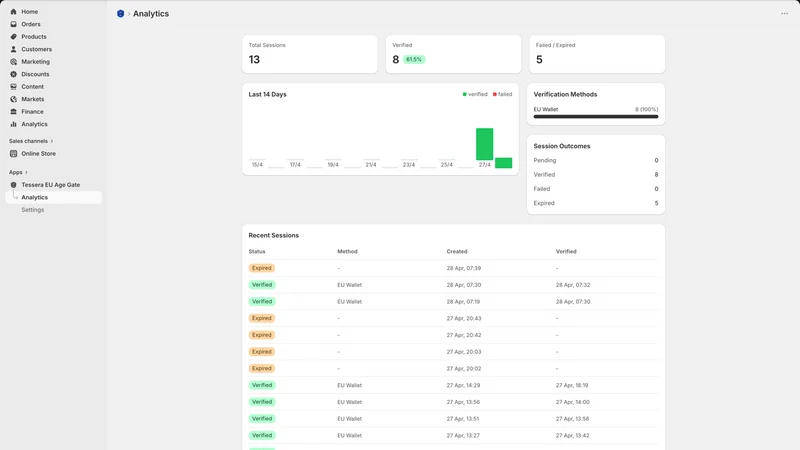Open Customers in the sidebar
Image resolution: width=800 pixels, height=450 pixels.
pos(36,49)
